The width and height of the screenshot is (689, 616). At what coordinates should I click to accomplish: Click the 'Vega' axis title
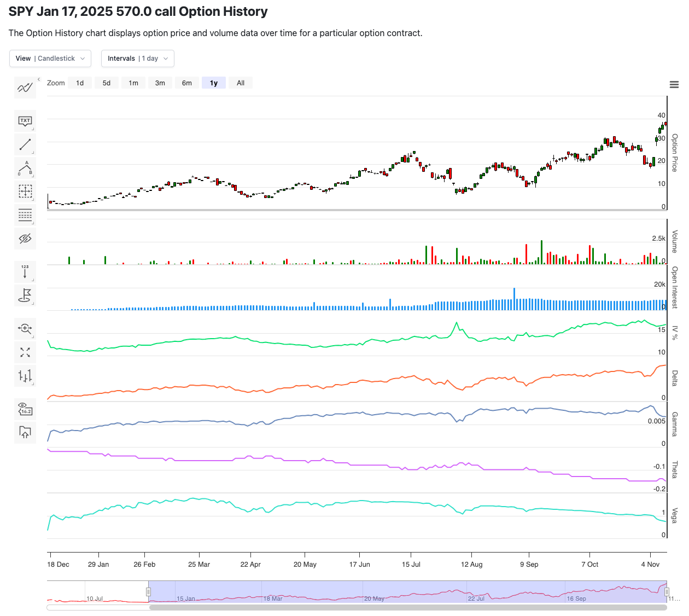(675, 515)
